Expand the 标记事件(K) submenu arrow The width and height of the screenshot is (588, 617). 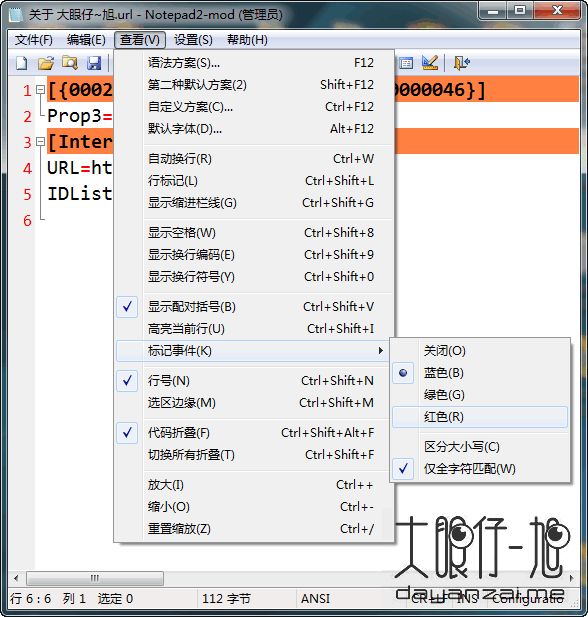pos(380,350)
